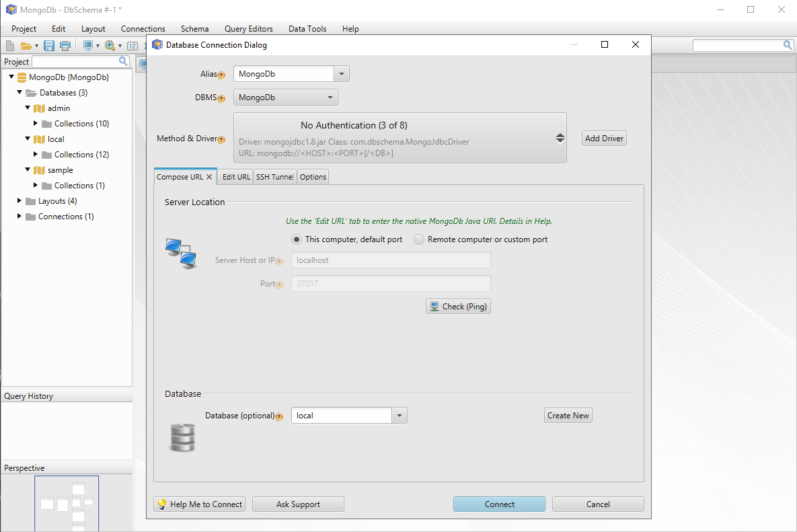Image resolution: width=797 pixels, height=532 pixels.
Task: Close the Compose URL tab with X
Action: coord(209,177)
